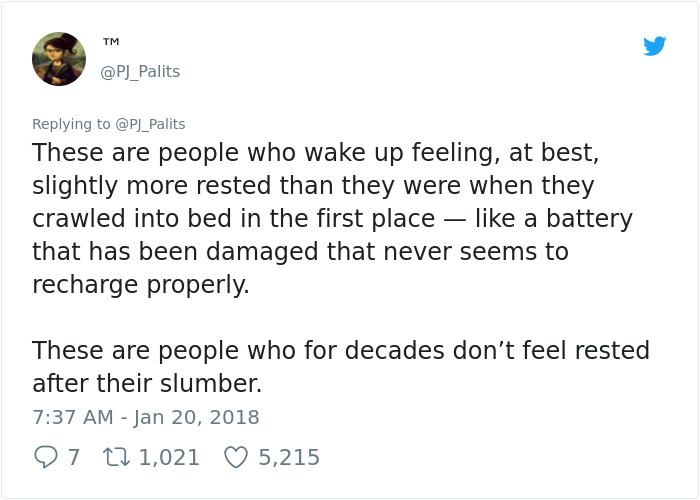Click the "Replying to" label

point(71,124)
